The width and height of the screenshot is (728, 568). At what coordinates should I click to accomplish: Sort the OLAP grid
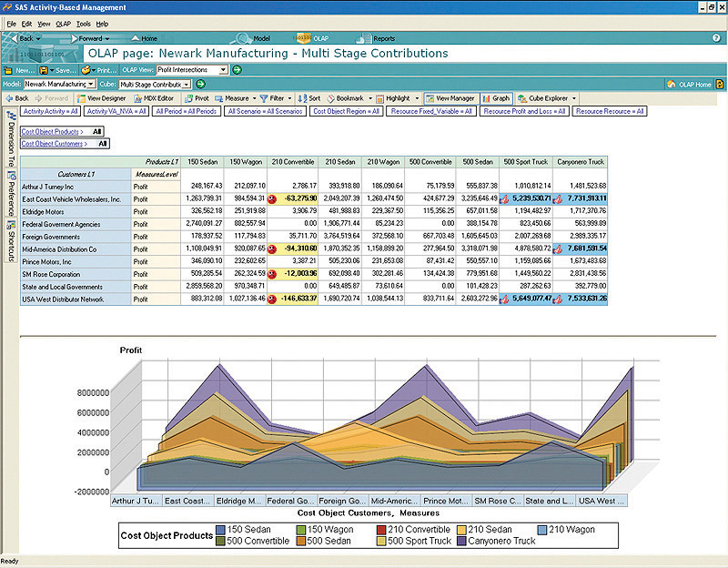tap(309, 98)
